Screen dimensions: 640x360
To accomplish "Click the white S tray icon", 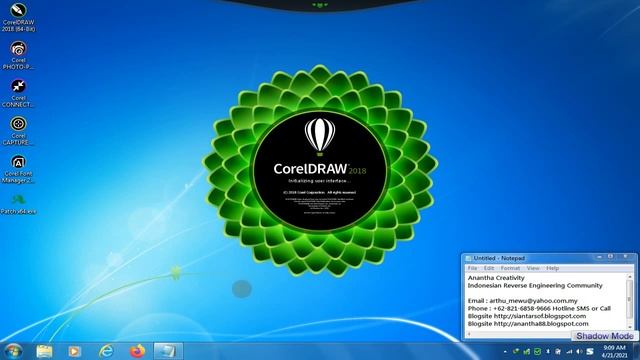I will (x=590, y=351).
